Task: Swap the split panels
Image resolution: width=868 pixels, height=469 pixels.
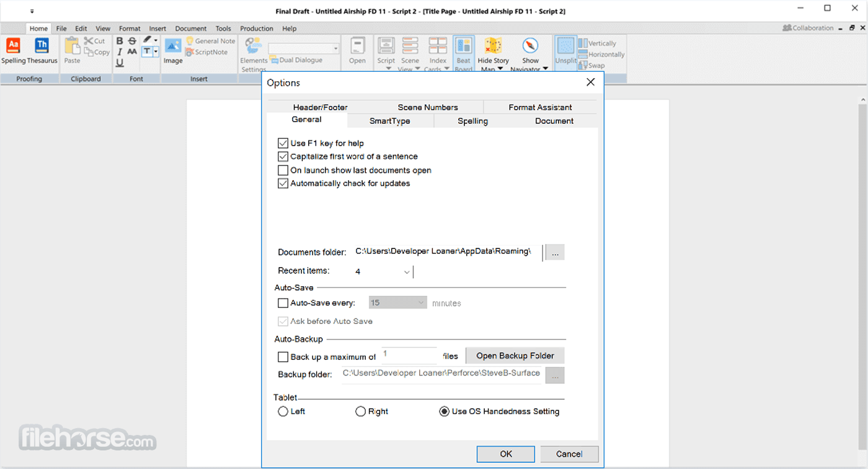Action: click(x=591, y=65)
